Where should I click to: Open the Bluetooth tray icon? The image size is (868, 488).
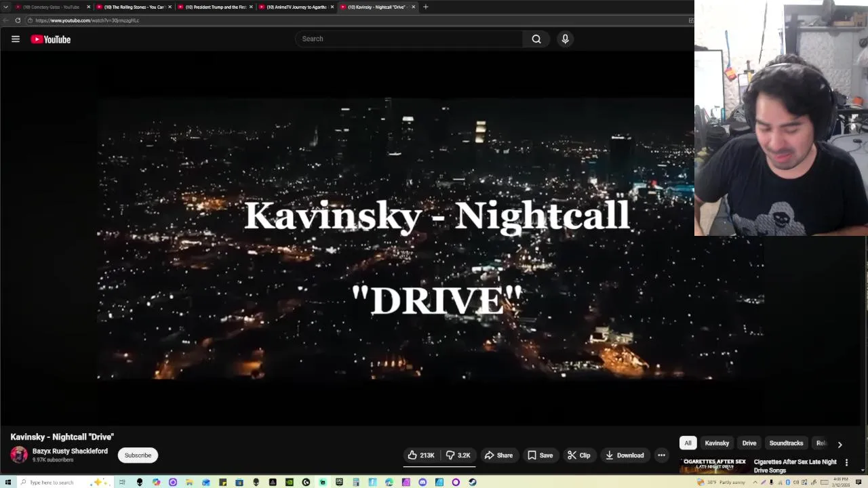[x=787, y=482]
